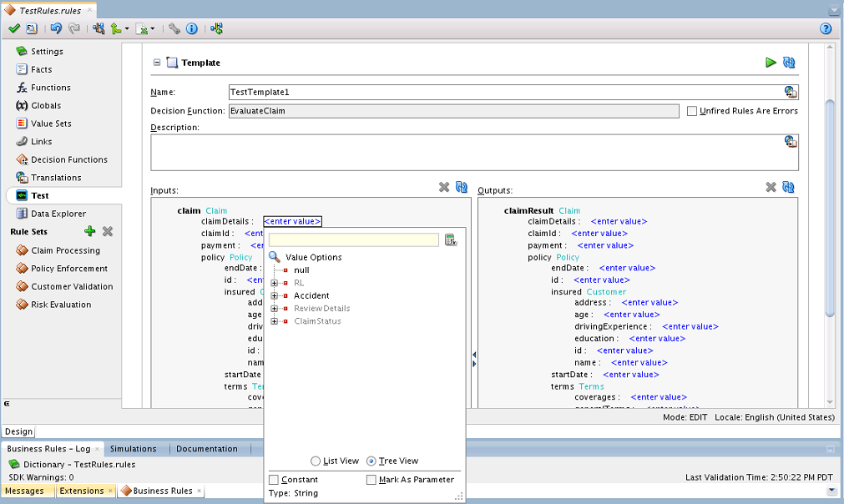
Task: Run the test template with green play icon
Action: coord(771,63)
